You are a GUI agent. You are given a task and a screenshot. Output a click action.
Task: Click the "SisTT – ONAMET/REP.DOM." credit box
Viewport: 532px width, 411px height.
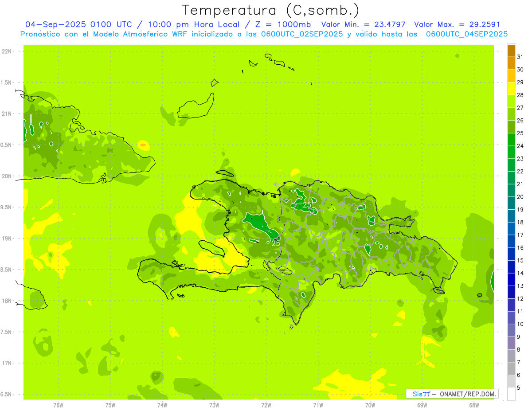tap(452, 394)
